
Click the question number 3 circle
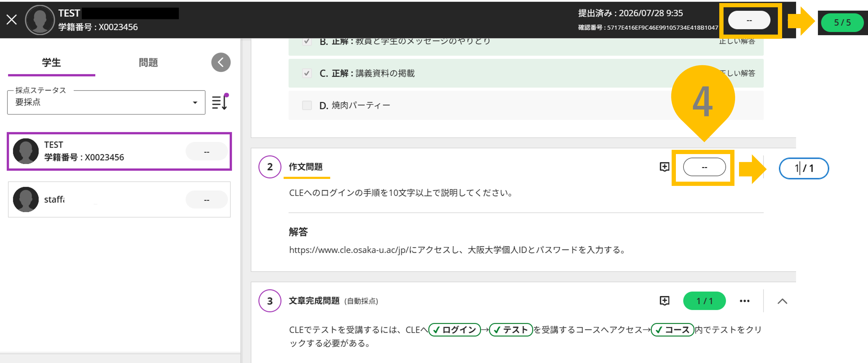270,301
